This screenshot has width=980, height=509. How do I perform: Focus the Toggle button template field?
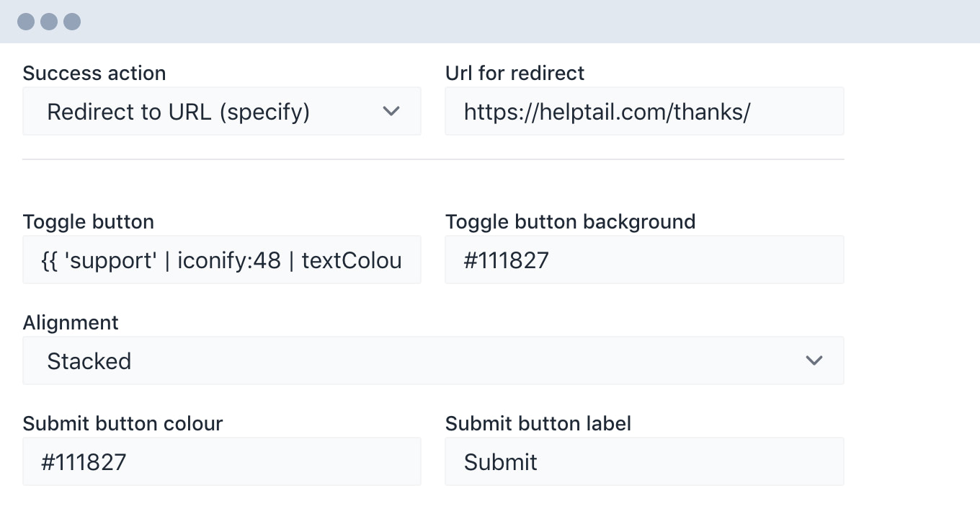point(222,260)
